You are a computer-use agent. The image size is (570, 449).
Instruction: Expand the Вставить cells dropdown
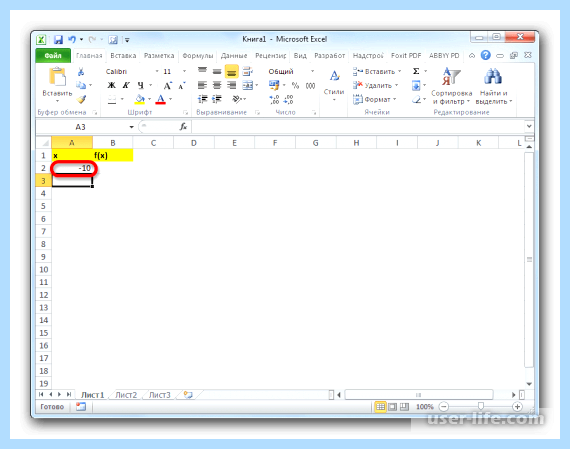coord(400,71)
